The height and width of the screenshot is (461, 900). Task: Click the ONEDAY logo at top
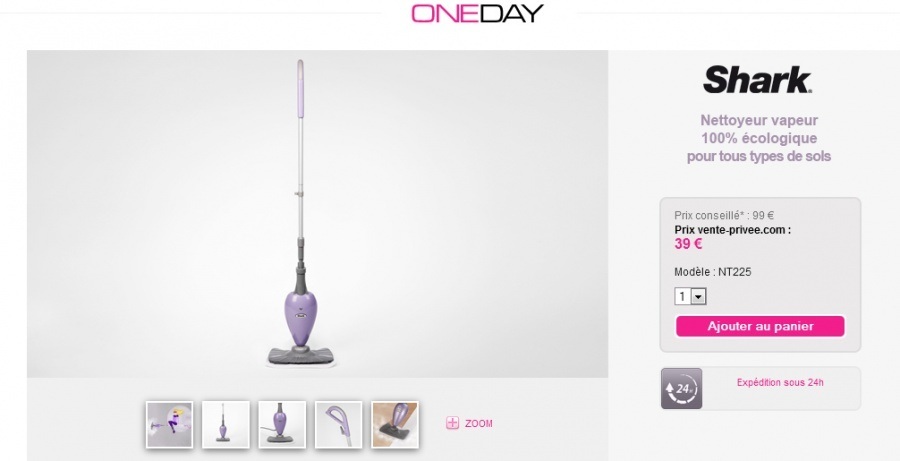pyautogui.click(x=477, y=13)
